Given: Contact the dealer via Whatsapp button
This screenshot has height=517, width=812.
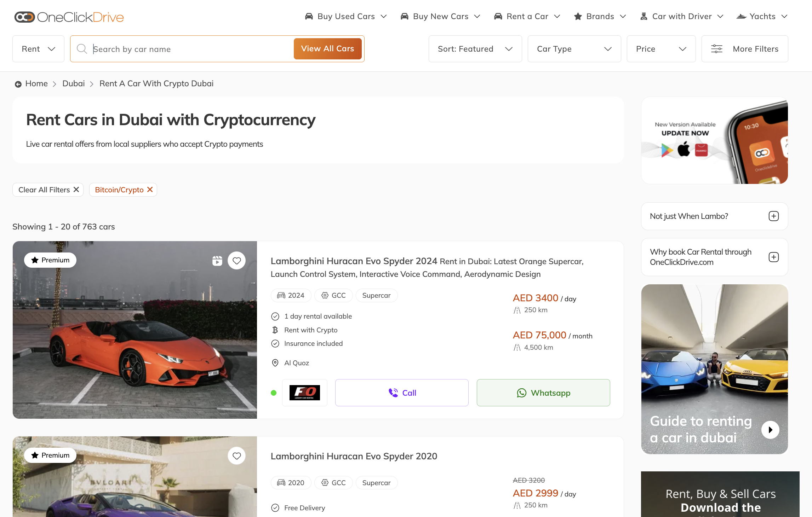Looking at the screenshot, I should point(543,393).
